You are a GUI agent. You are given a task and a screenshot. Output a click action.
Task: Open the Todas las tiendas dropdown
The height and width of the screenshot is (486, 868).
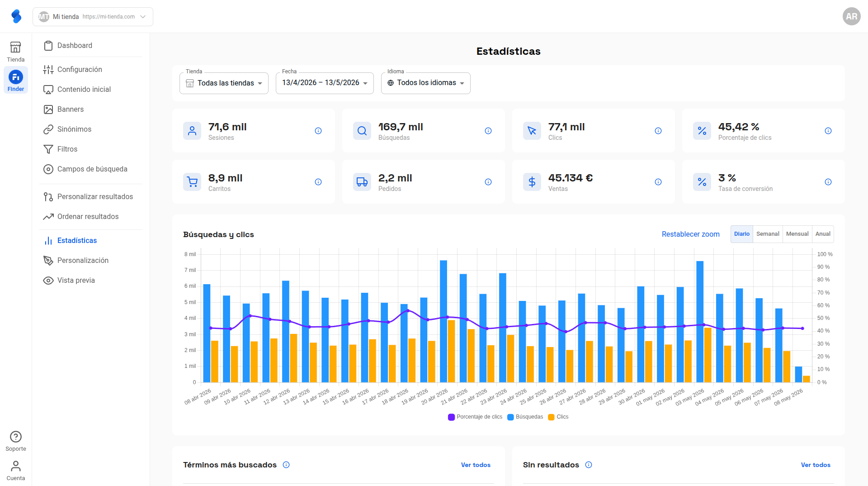[x=224, y=83]
